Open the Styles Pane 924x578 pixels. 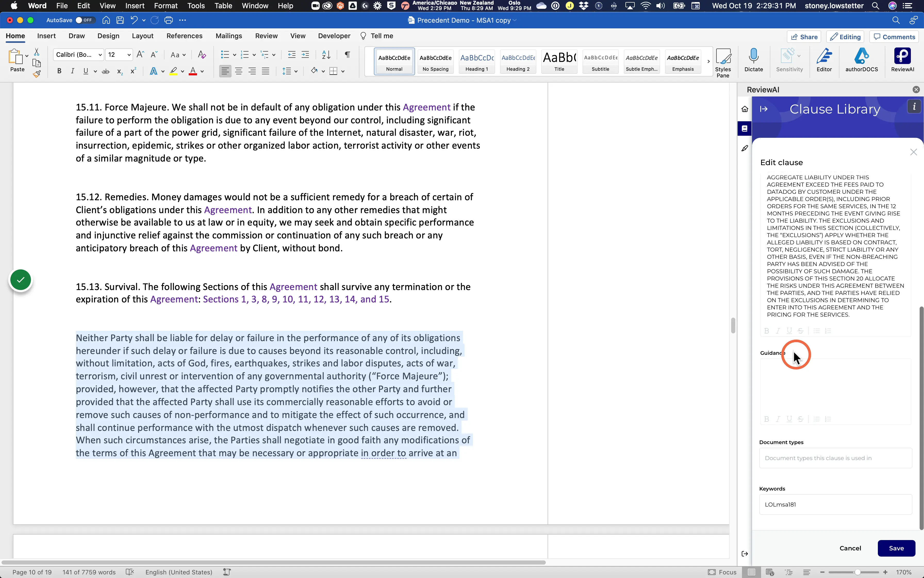tap(723, 63)
